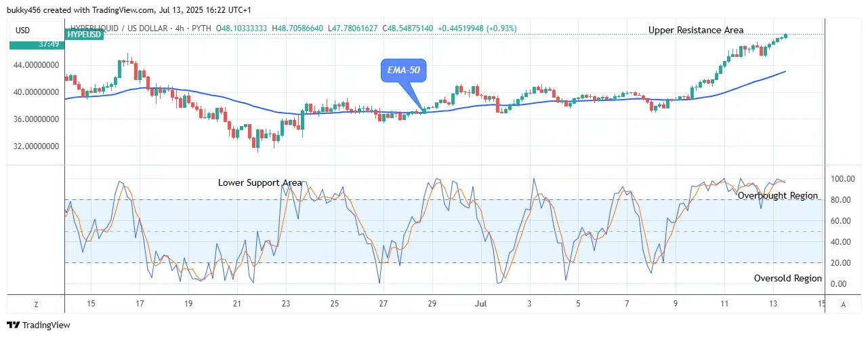Click the Oversold Region text label
This screenshot has height=337, width=868.
pos(787,278)
